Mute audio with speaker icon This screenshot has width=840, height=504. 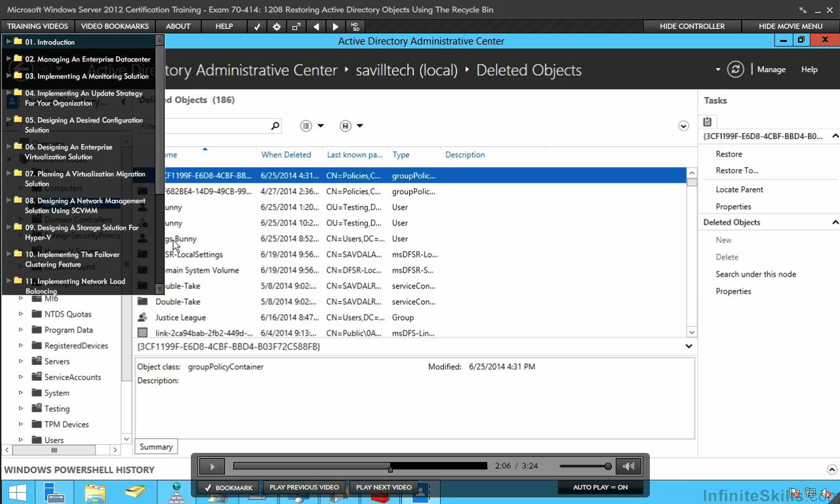(629, 467)
